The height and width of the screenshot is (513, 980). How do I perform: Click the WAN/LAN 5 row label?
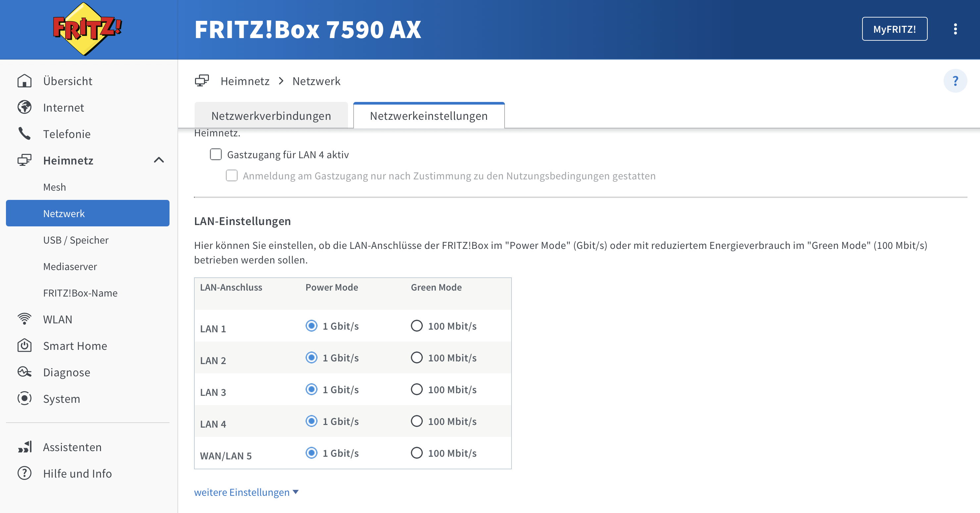(x=226, y=456)
